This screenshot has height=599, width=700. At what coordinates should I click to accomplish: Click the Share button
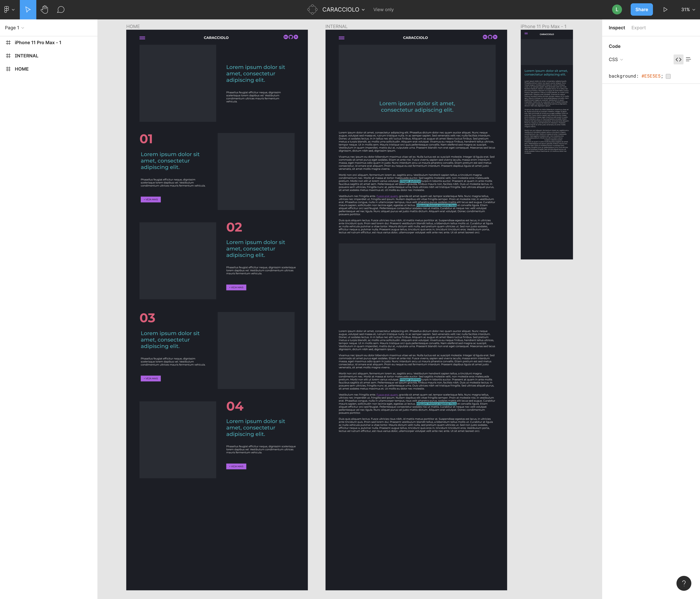(641, 9)
